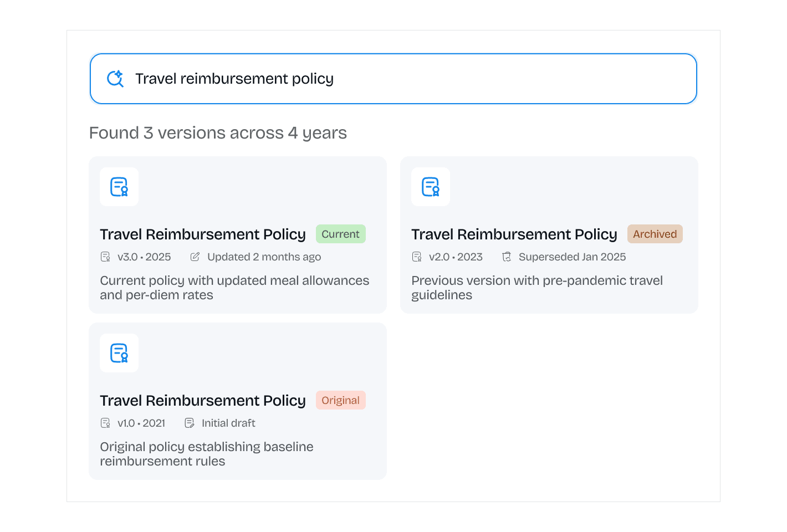Click the small version icon beside v2.0 • 2023
Screen dimensions: 787x532
tap(417, 257)
